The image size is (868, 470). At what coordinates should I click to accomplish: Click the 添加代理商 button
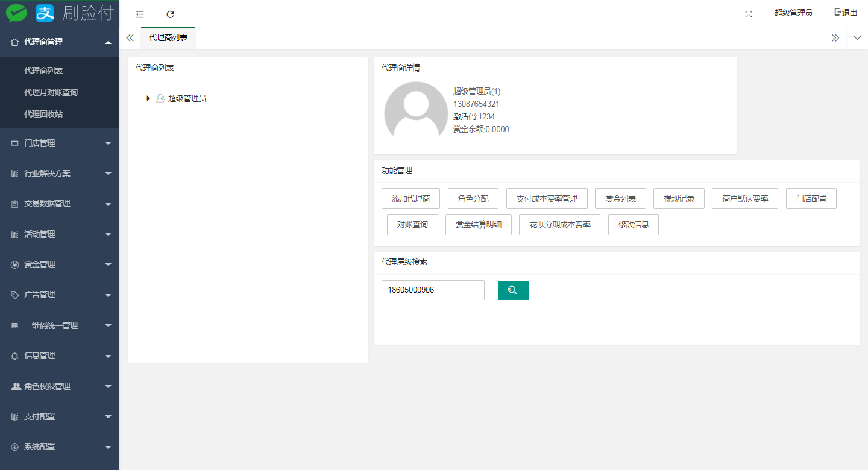[x=411, y=198]
